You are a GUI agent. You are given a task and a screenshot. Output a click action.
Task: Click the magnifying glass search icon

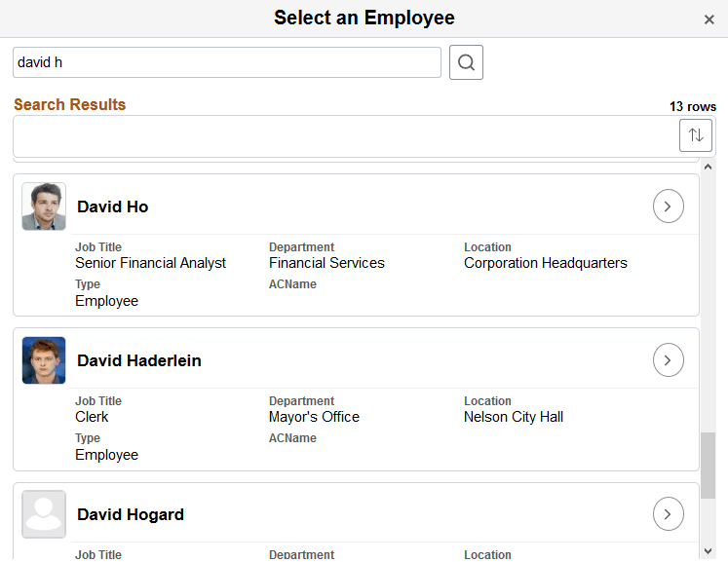pyautogui.click(x=466, y=62)
